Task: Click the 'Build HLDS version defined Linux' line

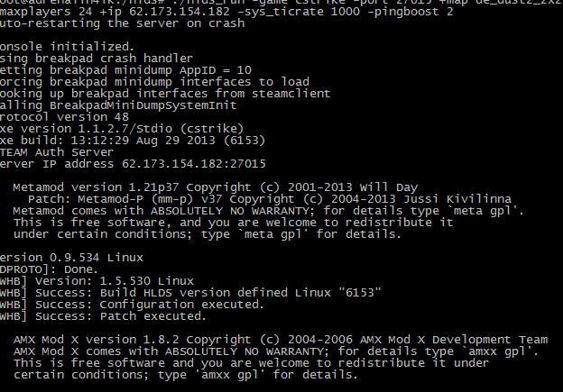Action: pos(190,293)
